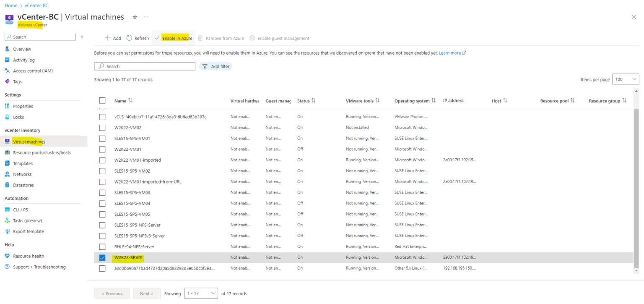Screen dimensions: 644x304
Task: Open the '1 - 17' page range dropdown
Action: (x=201, y=293)
